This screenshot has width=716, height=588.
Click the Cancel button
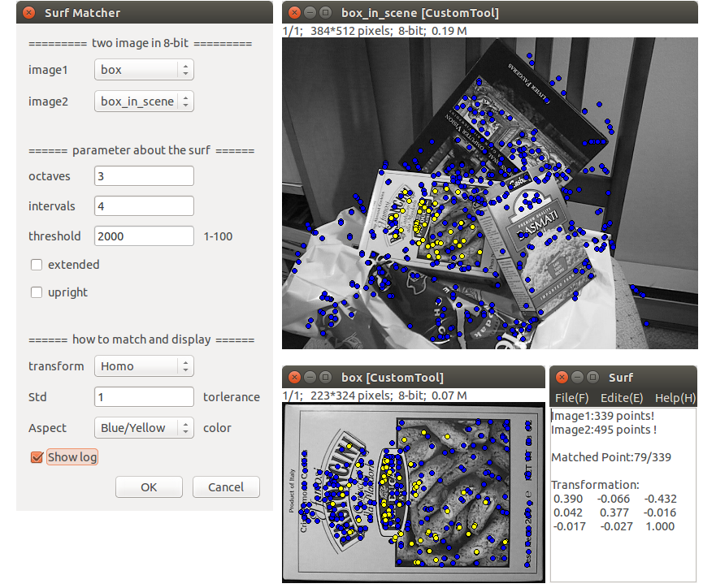click(226, 487)
